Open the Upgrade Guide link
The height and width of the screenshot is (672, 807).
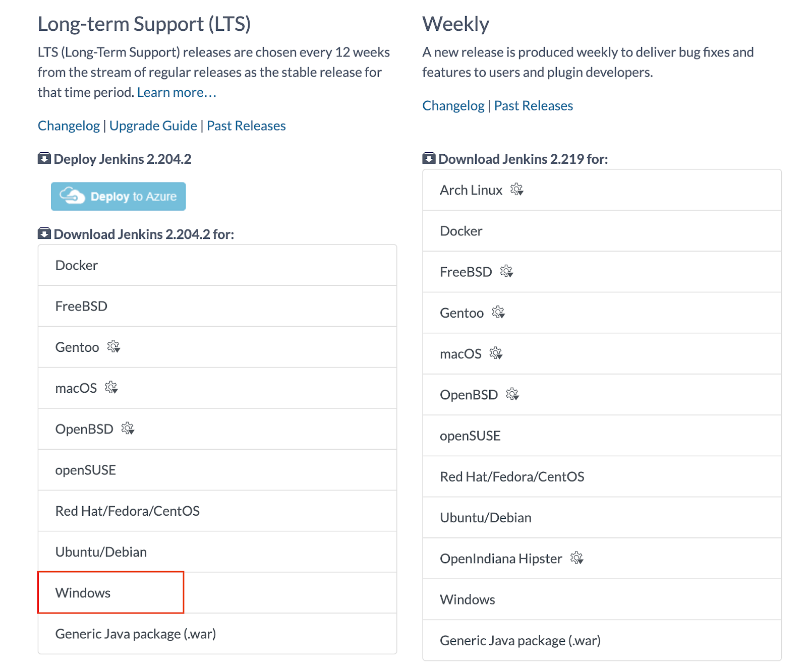[153, 126]
